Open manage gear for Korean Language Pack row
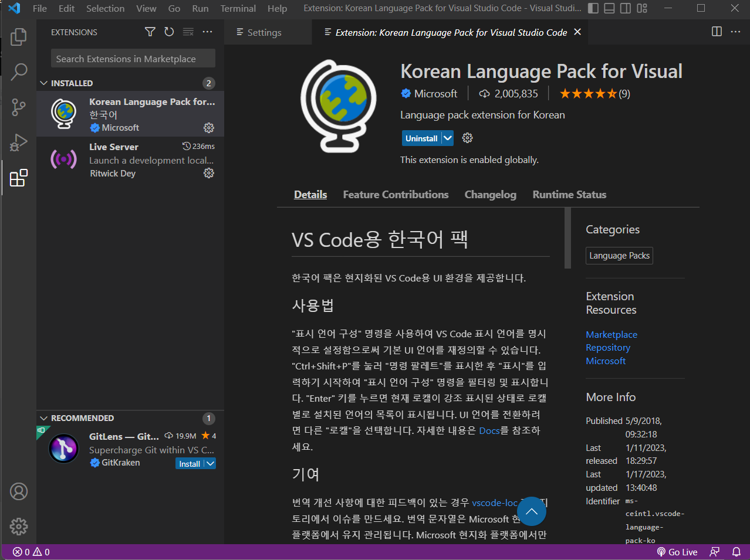750x560 pixels. point(209,128)
